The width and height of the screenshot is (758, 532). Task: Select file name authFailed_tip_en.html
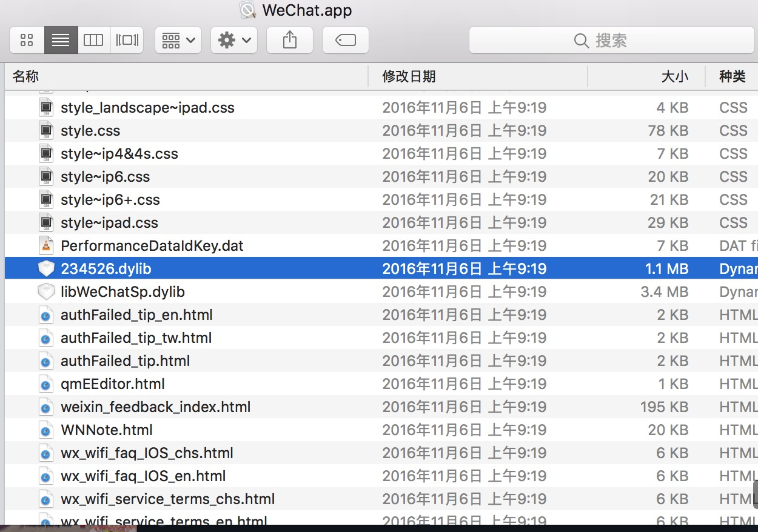coord(136,315)
